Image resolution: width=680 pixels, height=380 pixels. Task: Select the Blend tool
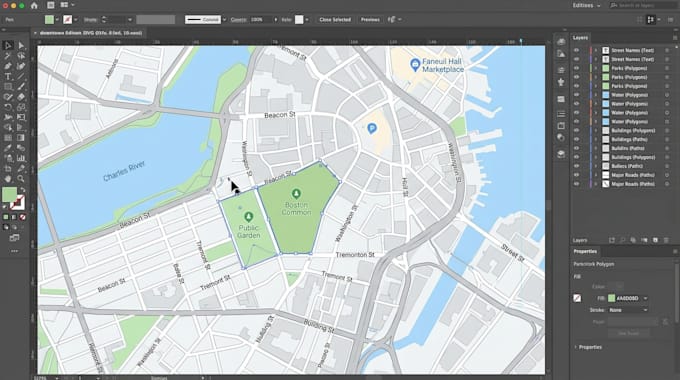tap(21, 148)
